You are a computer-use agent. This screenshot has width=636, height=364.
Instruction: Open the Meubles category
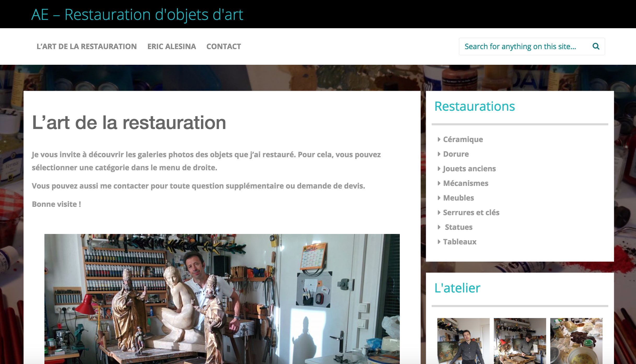pyautogui.click(x=459, y=198)
